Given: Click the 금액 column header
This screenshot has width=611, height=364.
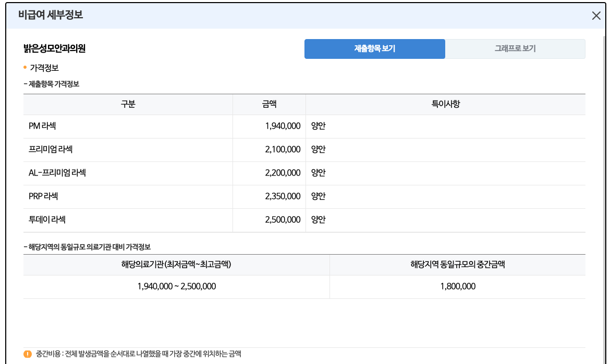Looking at the screenshot, I should 269,104.
